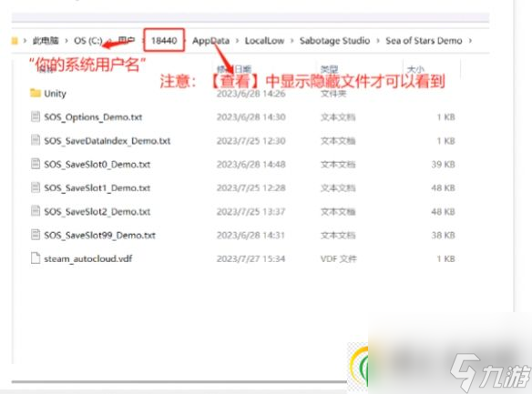This screenshot has height=394, width=532.
Task: Go to the Sea of Stars Demo breadcrumb
Action: point(424,41)
